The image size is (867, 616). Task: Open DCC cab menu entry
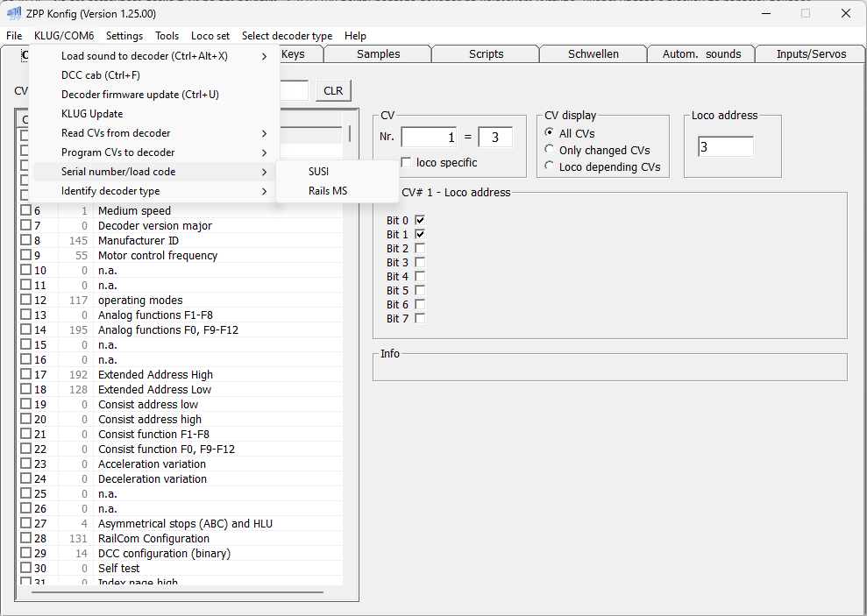point(100,75)
